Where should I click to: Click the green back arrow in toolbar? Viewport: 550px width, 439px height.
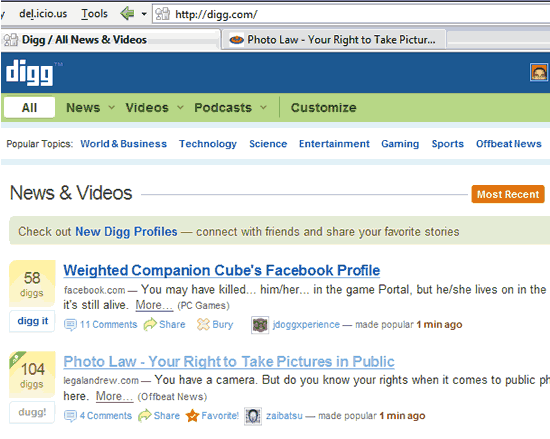(x=127, y=14)
